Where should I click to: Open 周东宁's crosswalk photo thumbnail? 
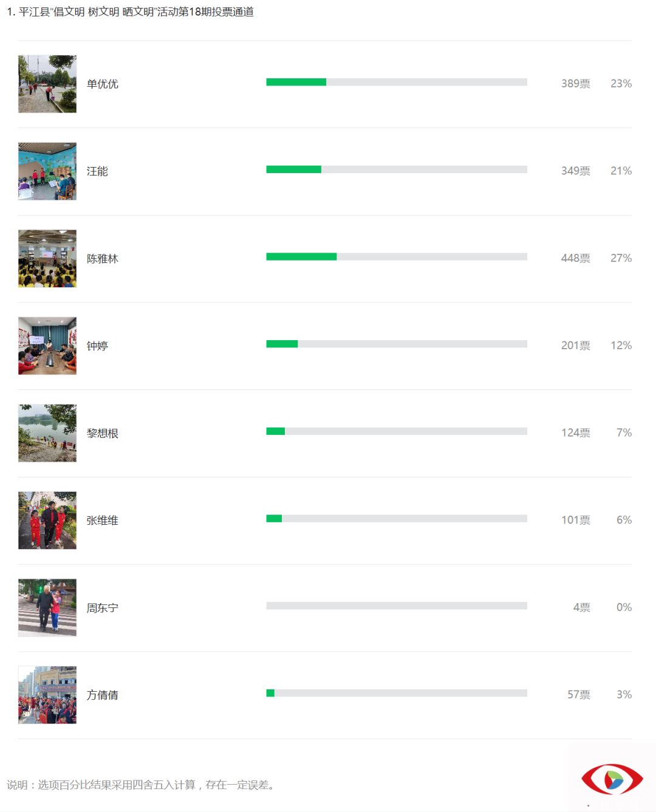point(47,607)
